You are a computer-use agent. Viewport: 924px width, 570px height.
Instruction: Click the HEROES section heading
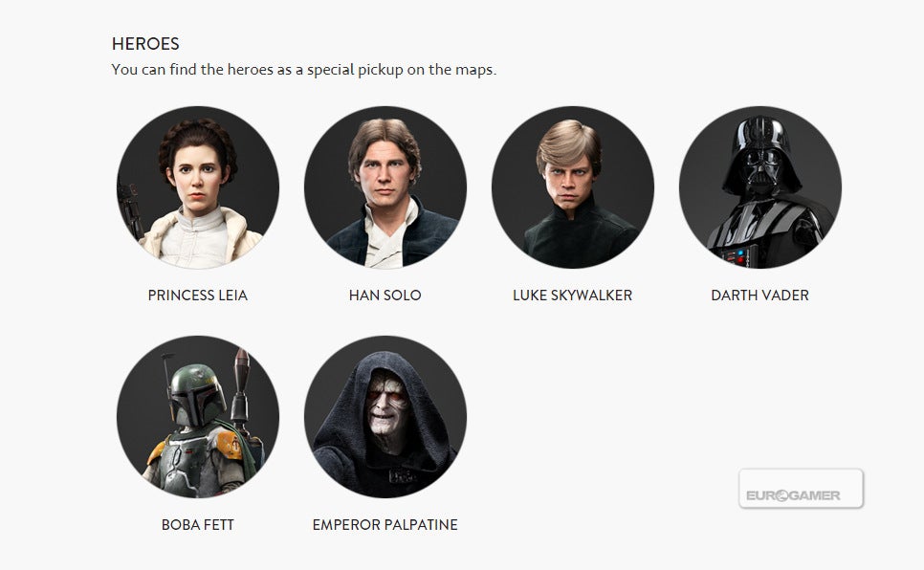(x=145, y=44)
